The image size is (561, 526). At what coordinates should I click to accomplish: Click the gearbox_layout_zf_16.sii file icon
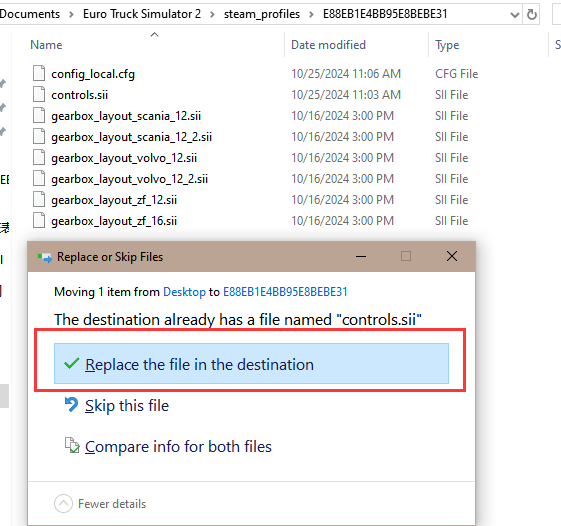[39, 220]
